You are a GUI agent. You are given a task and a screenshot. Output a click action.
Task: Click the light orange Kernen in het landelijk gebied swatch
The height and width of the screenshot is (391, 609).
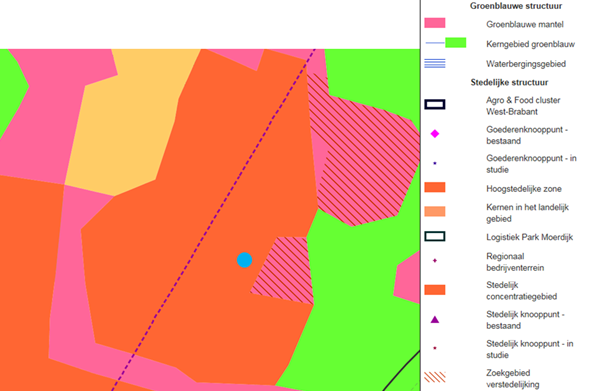pos(435,212)
